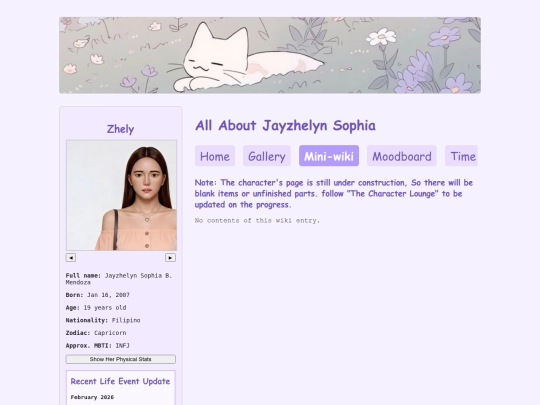The height and width of the screenshot is (405, 540).
Task: Click the Zhely portrait photo
Action: 122,195
